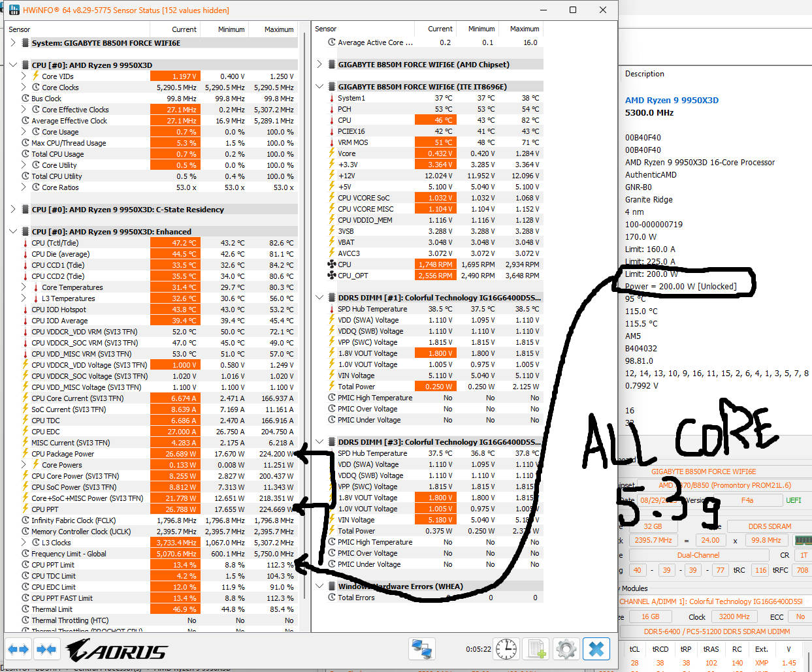Click the thermometer icon beside PCH
The width and height of the screenshot is (812, 672).
click(332, 109)
